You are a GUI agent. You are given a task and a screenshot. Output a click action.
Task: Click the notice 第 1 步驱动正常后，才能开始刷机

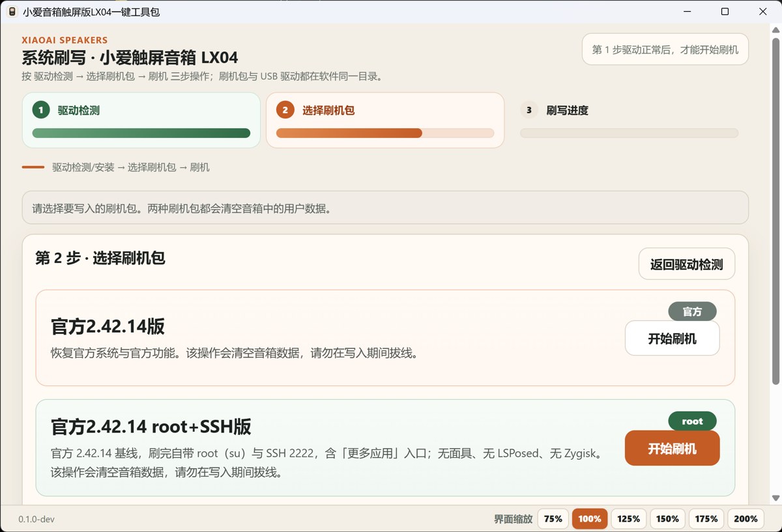tap(665, 49)
